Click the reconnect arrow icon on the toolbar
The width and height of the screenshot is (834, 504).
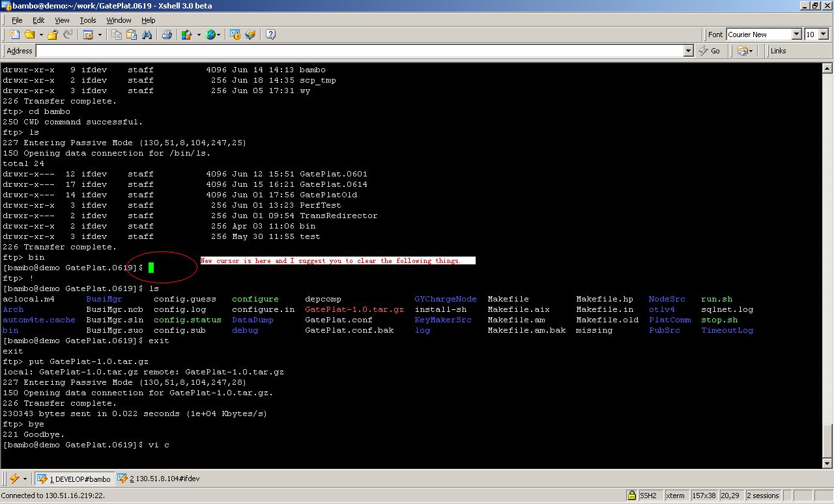68,34
